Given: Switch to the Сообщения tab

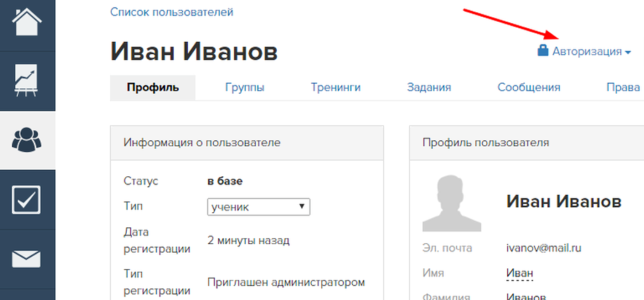Looking at the screenshot, I should 529,88.
